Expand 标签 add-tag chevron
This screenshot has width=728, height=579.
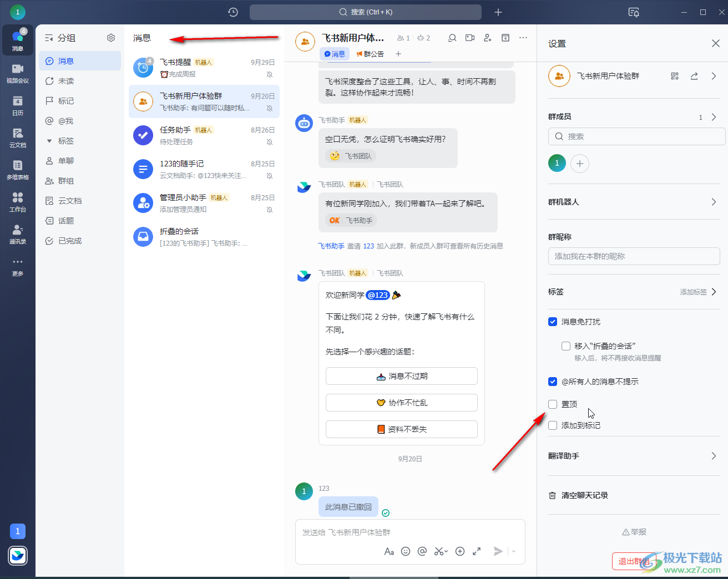coord(714,292)
